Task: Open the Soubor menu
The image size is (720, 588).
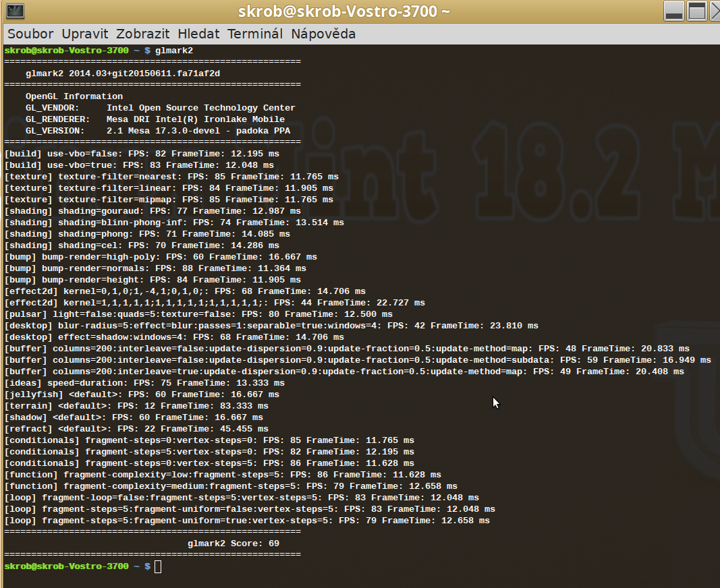Action: point(30,34)
